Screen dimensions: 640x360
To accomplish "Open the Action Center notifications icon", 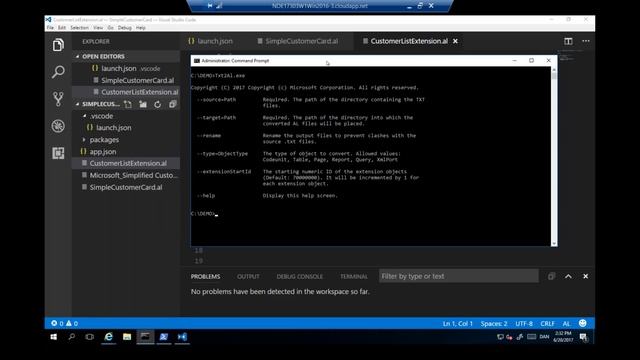I will click(x=583, y=337).
